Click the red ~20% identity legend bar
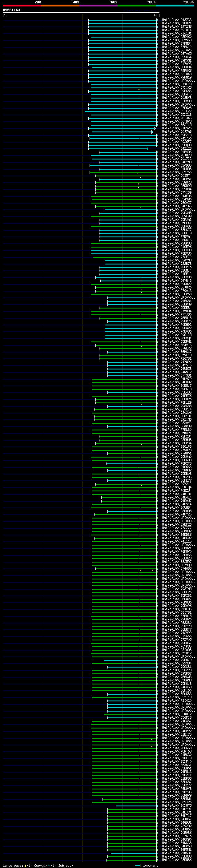Viewport: 197px width, 868px height. [22, 6]
